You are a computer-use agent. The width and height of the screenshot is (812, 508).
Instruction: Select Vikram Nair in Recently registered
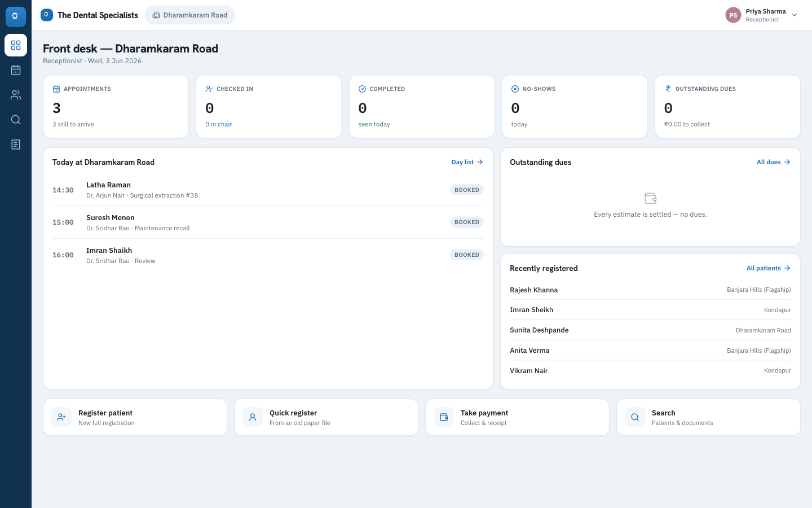point(650,371)
